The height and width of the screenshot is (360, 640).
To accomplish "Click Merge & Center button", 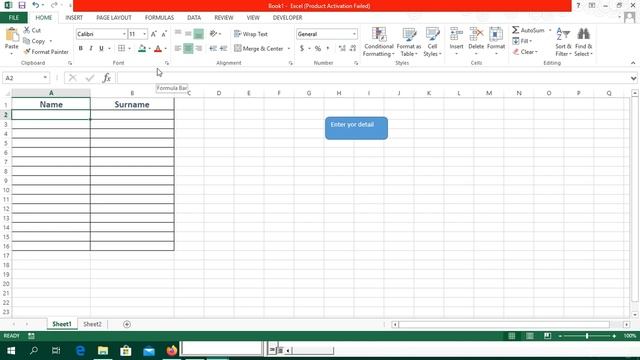I will point(259,48).
